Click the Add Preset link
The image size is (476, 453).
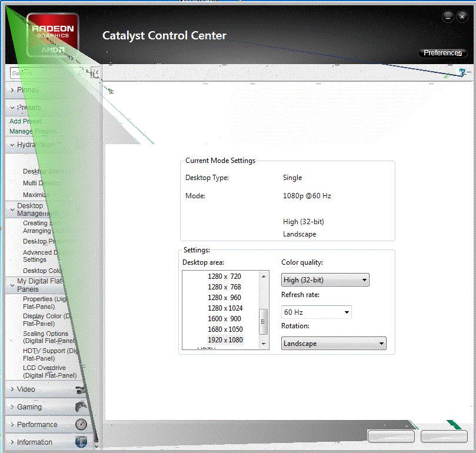pyautogui.click(x=25, y=121)
